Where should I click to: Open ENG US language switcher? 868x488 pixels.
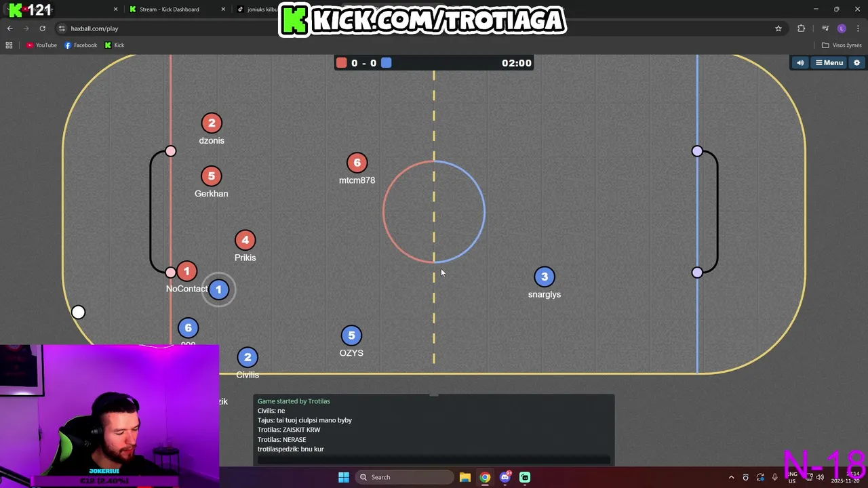[x=792, y=477]
